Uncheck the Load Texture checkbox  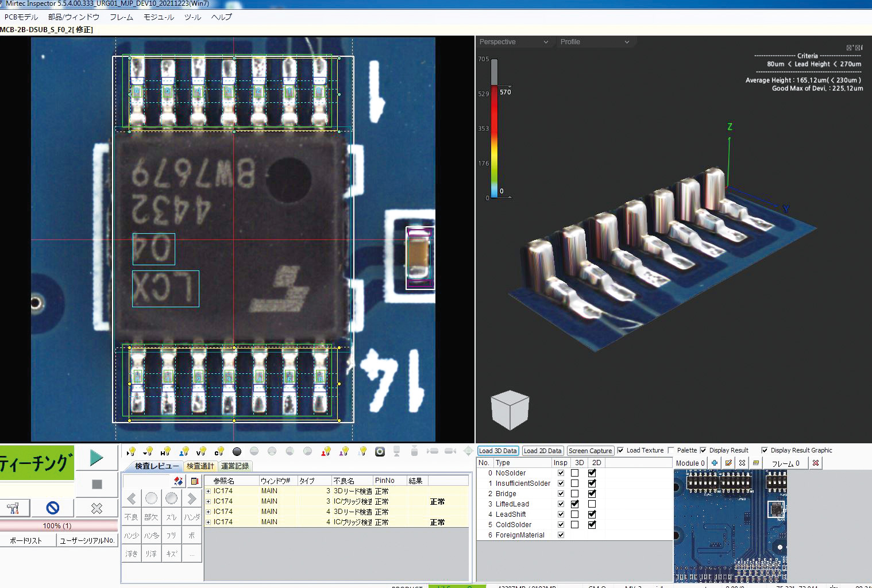click(x=620, y=450)
